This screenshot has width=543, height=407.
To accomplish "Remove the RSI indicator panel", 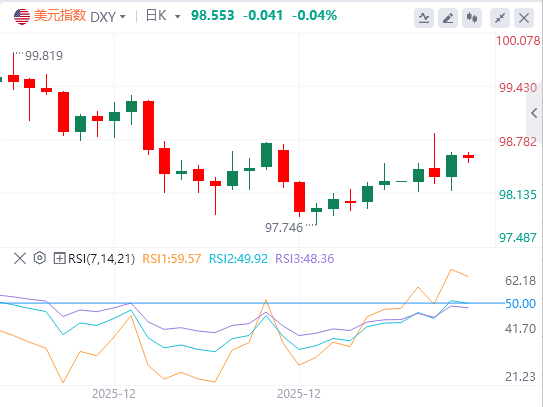I will tap(20, 258).
